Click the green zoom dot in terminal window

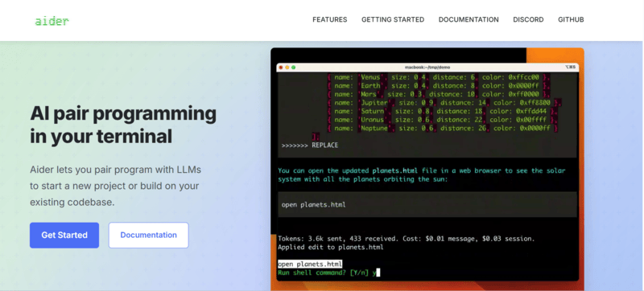tap(293, 68)
